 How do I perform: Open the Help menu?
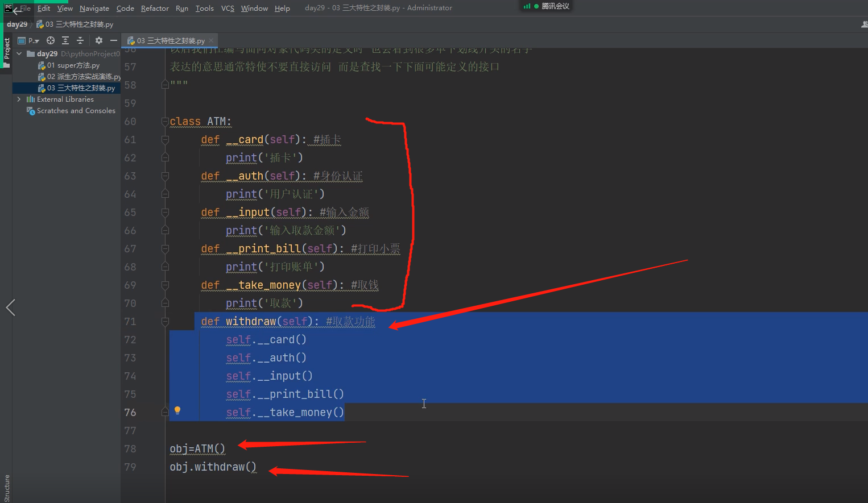[x=282, y=8]
